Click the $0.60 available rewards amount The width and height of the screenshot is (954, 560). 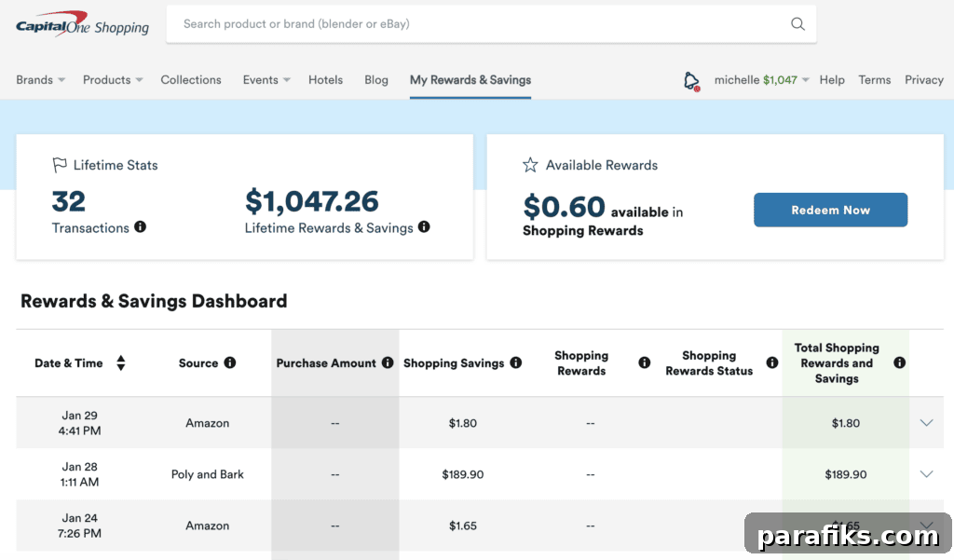[564, 207]
